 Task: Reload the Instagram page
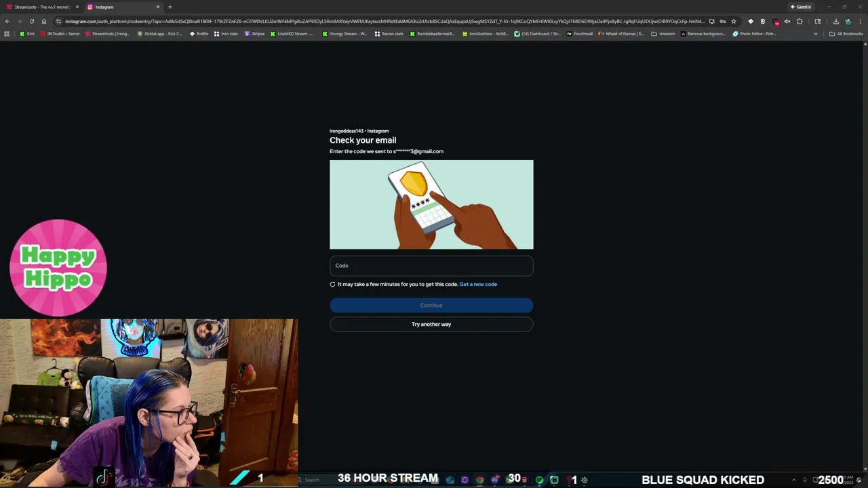pyautogui.click(x=31, y=21)
